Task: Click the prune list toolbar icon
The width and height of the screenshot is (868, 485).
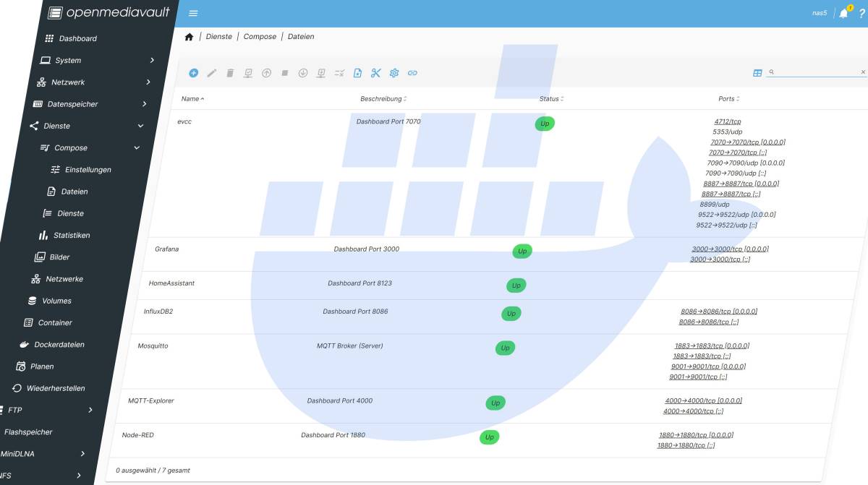Action: (x=339, y=73)
